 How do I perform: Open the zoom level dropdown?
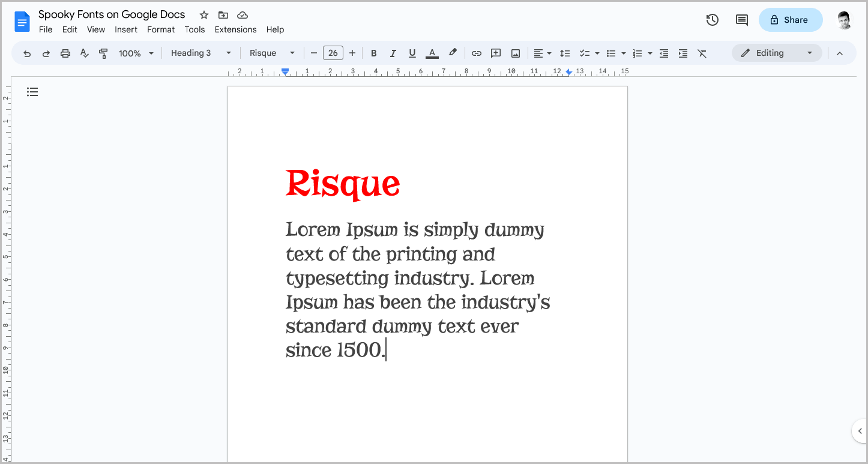(135, 53)
